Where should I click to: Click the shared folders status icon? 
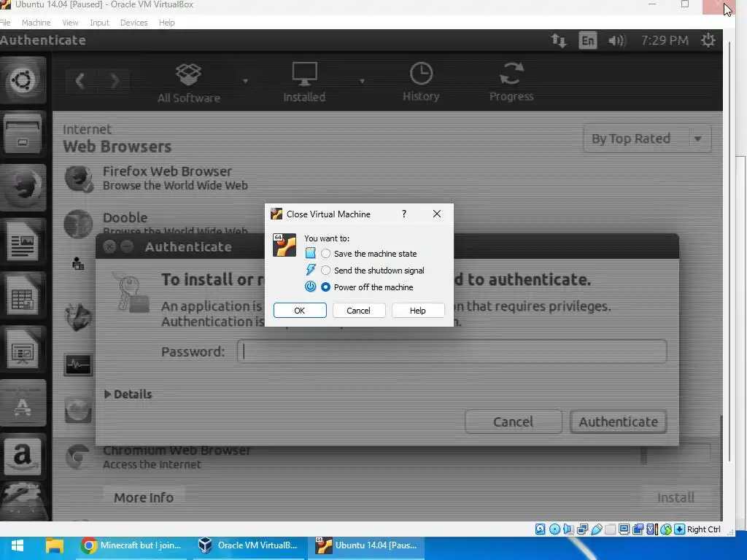[x=611, y=529]
